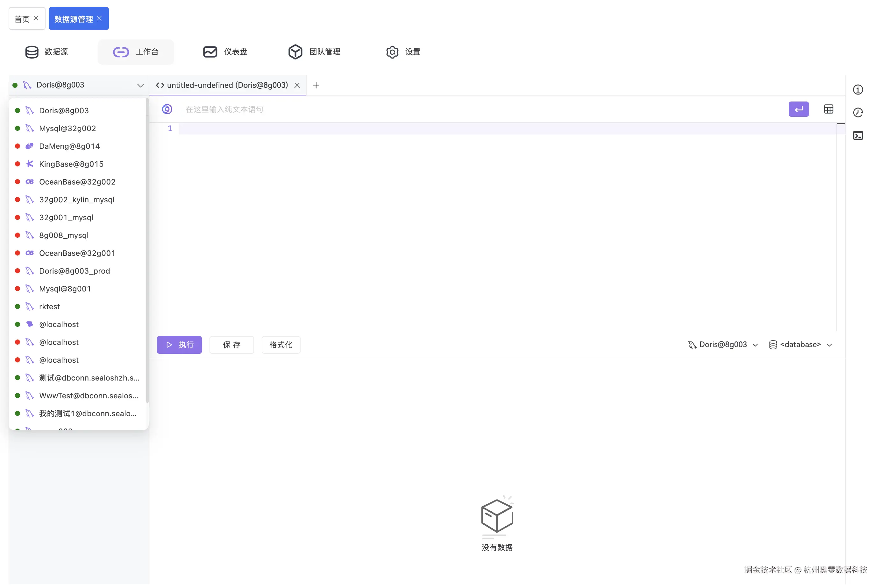Viewport: 881px width, 588px height.
Task: Select the OceanBase@32g001 connection
Action: tap(77, 253)
